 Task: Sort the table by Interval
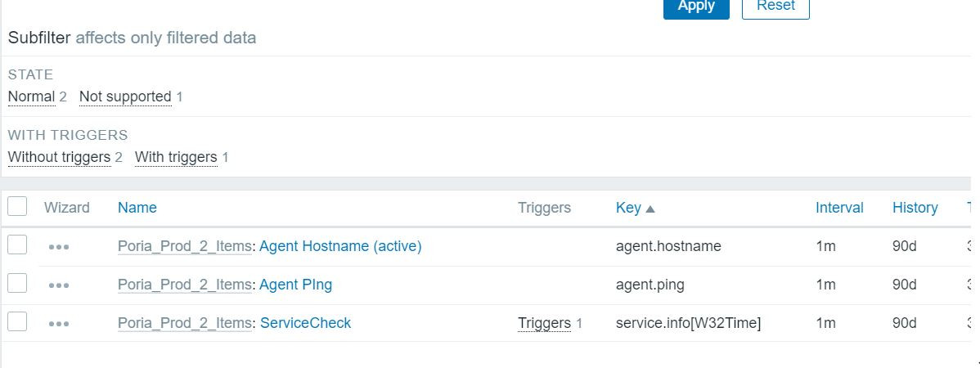(x=839, y=208)
